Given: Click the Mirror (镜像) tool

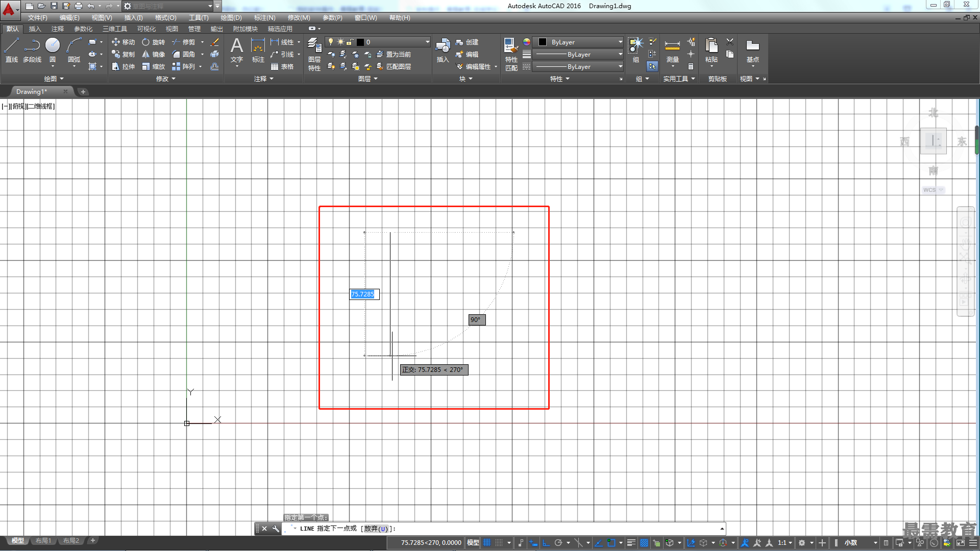Looking at the screenshot, I should click(x=154, y=54).
